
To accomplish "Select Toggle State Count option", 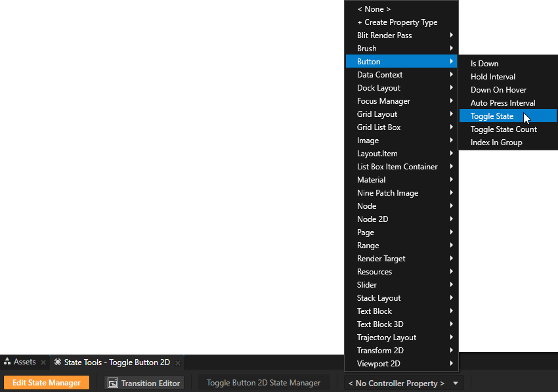I will click(x=504, y=129).
